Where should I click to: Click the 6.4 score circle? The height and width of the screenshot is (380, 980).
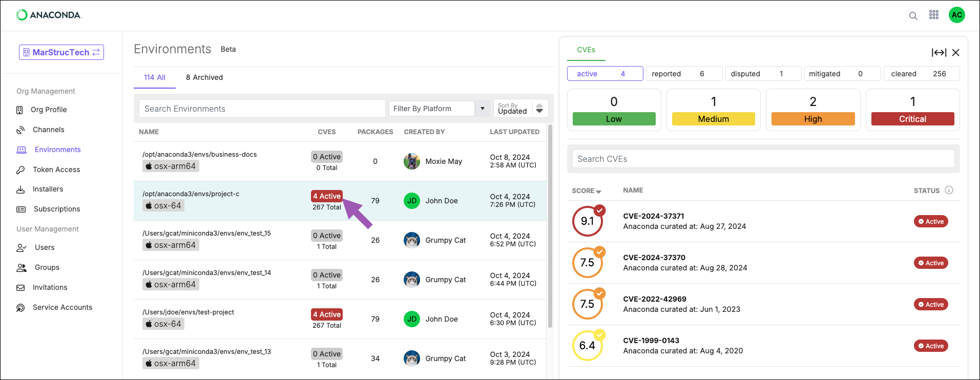pos(588,345)
